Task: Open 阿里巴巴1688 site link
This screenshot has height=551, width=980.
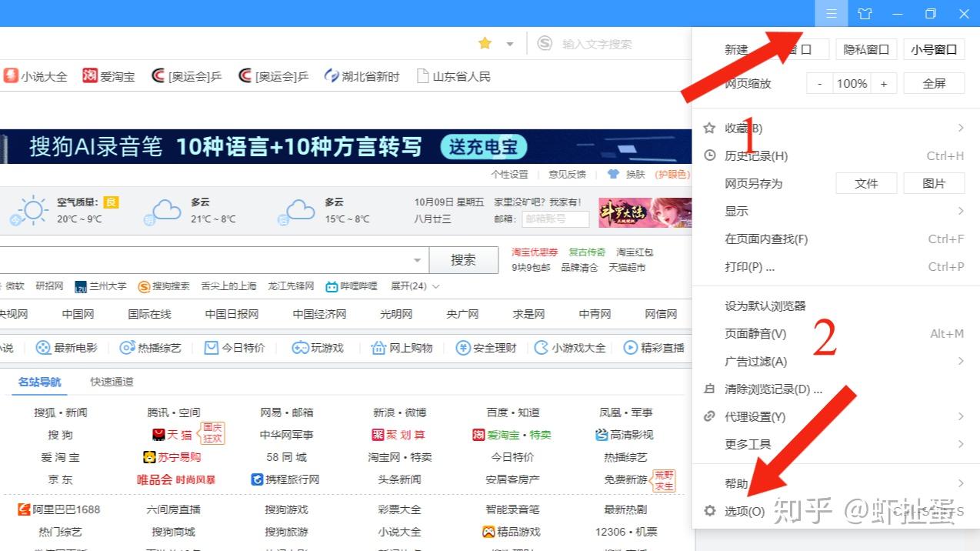Action: click(59, 509)
